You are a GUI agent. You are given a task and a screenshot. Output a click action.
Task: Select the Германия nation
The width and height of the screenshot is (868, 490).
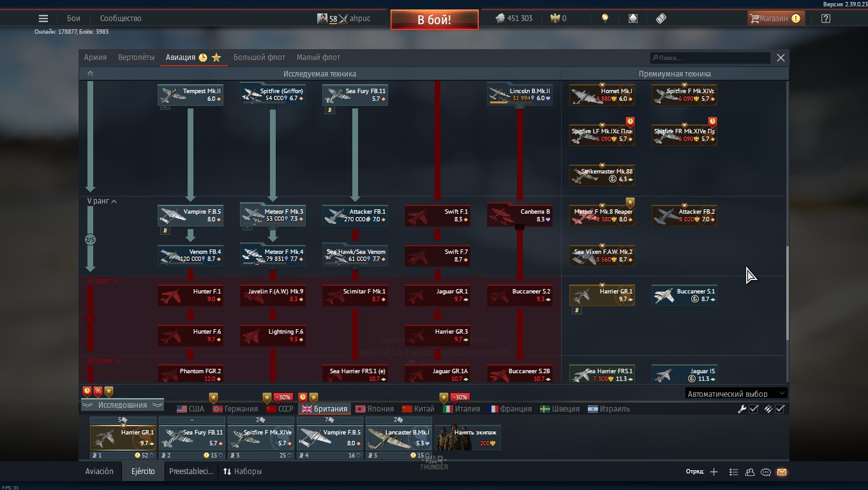tap(235, 409)
